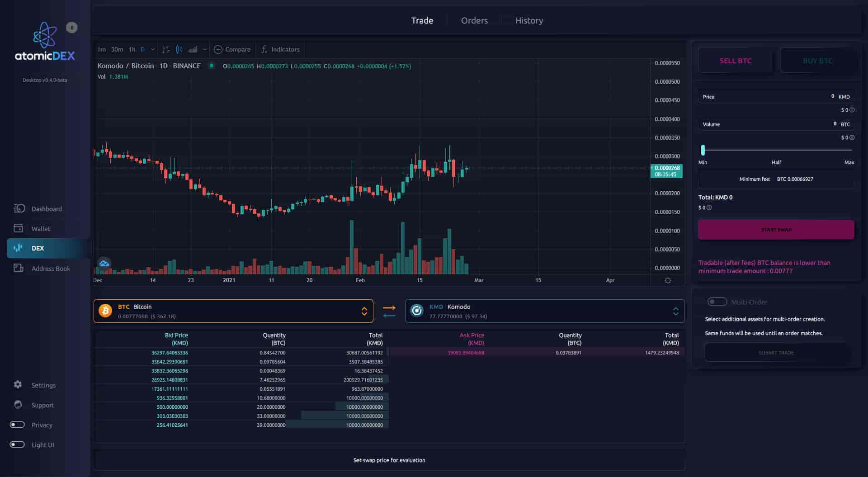Click Half on the volume slider
The image size is (868, 477).
click(776, 162)
